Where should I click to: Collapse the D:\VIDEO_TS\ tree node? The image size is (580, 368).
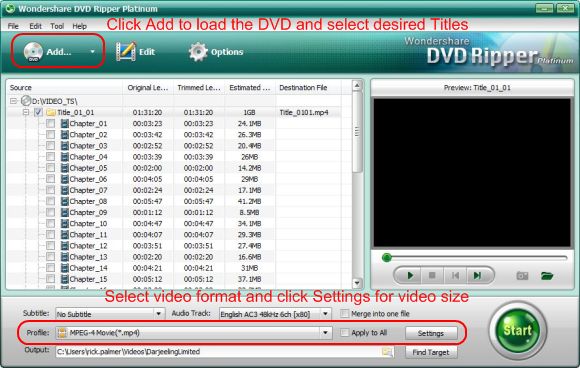(x=14, y=101)
